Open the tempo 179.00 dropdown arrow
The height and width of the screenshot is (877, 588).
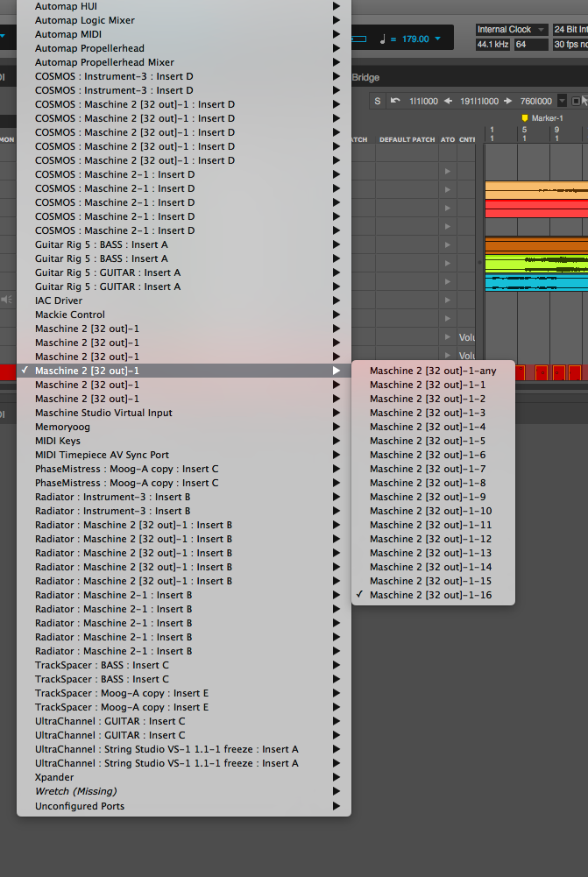(437, 39)
